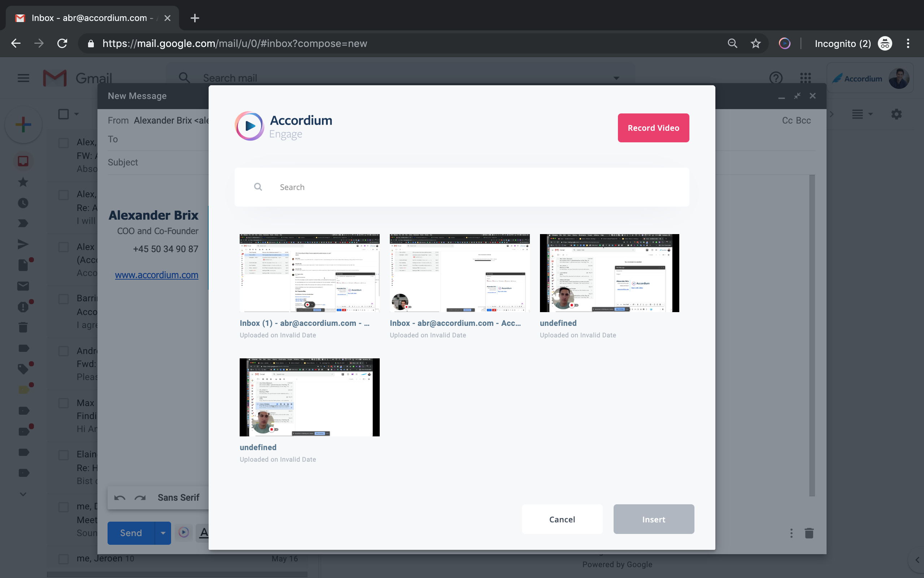Screen dimensions: 924x578
Task: Select the 'Inbox (1) - abr@accordium.com' video thumbnail
Action: pyautogui.click(x=310, y=273)
